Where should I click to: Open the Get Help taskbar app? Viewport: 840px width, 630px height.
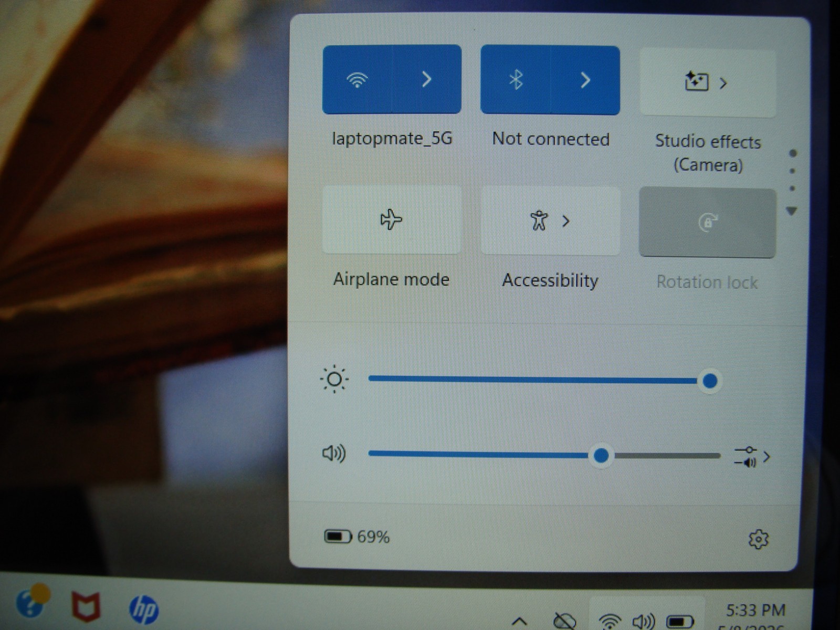[31, 602]
